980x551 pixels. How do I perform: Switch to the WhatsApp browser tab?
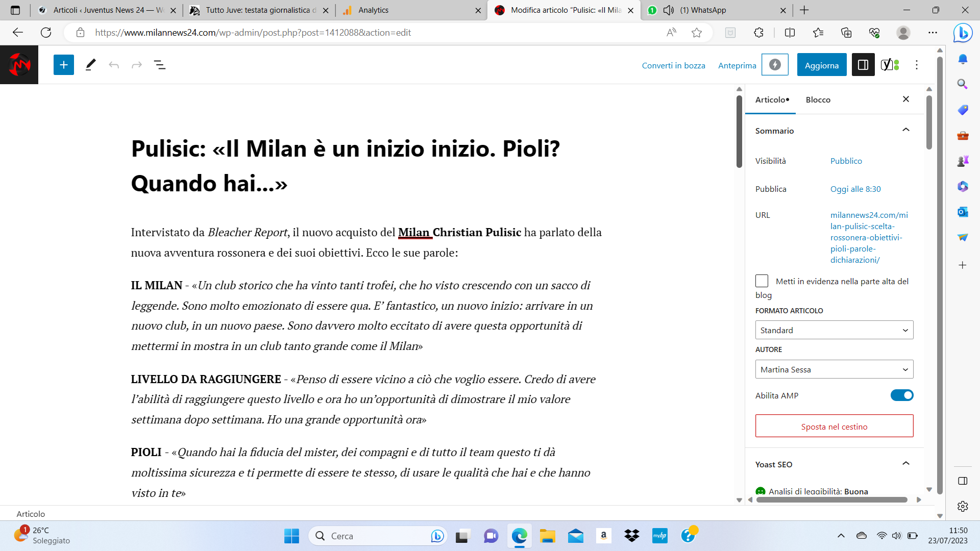pos(717,10)
